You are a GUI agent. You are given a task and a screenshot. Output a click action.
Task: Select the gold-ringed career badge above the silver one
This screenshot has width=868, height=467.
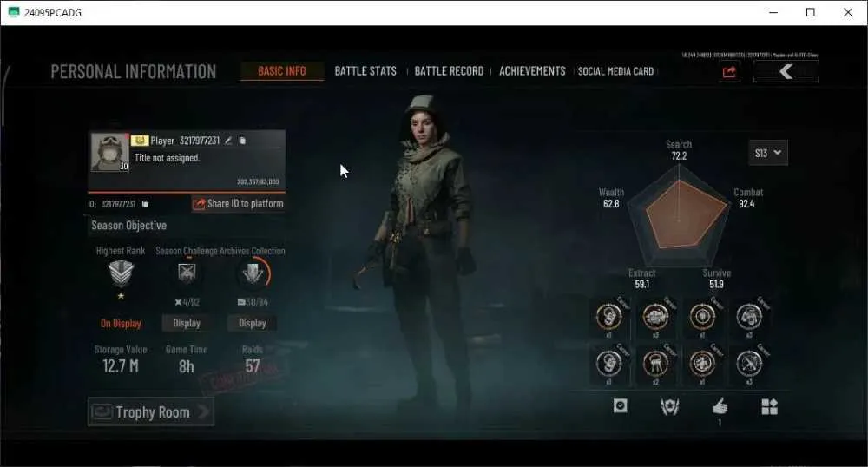tap(608, 317)
